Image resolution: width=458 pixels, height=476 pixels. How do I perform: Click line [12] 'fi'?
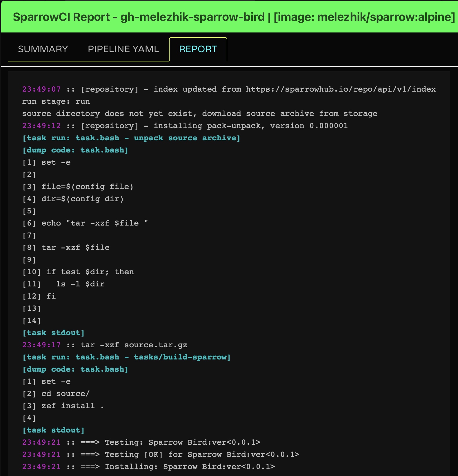click(39, 296)
